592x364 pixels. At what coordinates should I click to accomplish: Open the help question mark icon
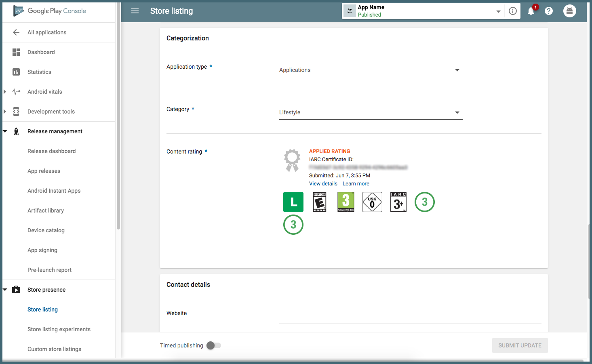pyautogui.click(x=549, y=11)
